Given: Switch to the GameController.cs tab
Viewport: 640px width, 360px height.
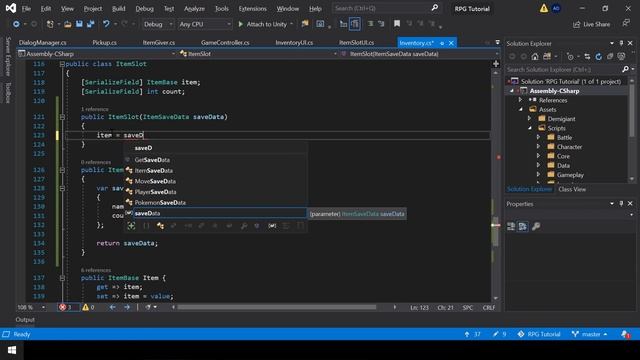Looking at the screenshot, I should [x=225, y=42].
